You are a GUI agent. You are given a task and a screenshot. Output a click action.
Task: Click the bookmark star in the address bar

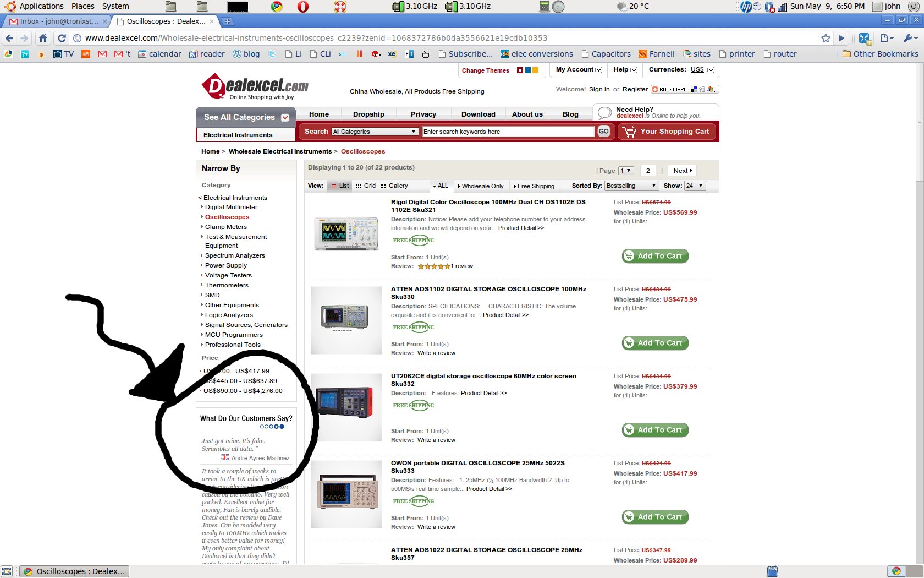(x=825, y=37)
